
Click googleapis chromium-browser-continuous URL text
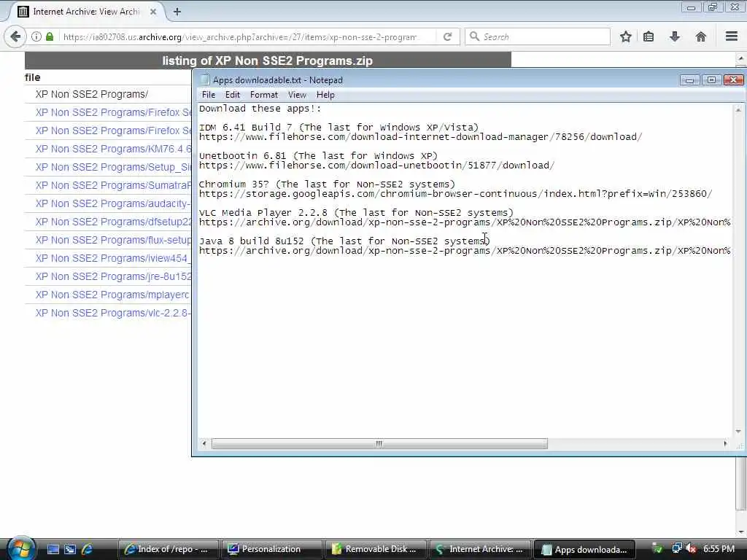click(455, 194)
